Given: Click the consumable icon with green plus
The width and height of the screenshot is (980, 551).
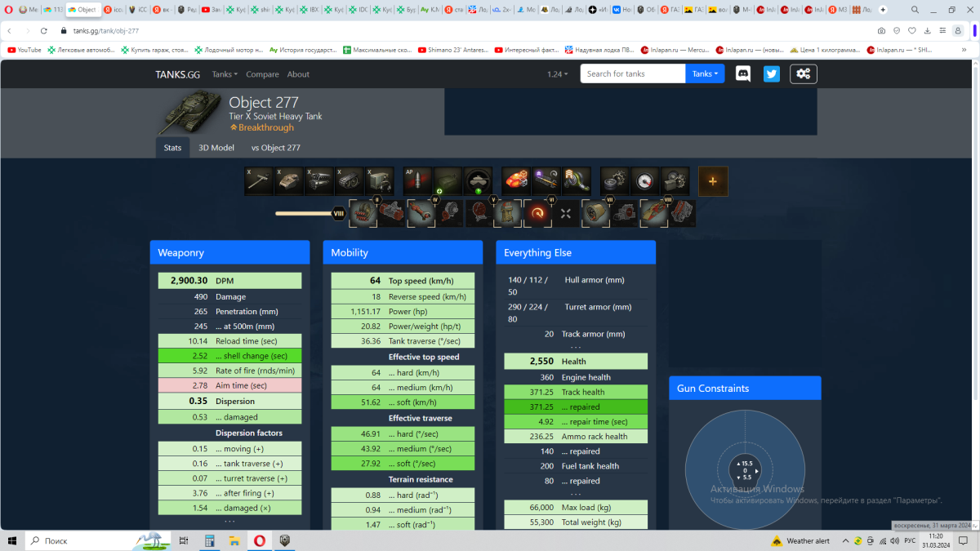Looking at the screenshot, I should tap(448, 181).
